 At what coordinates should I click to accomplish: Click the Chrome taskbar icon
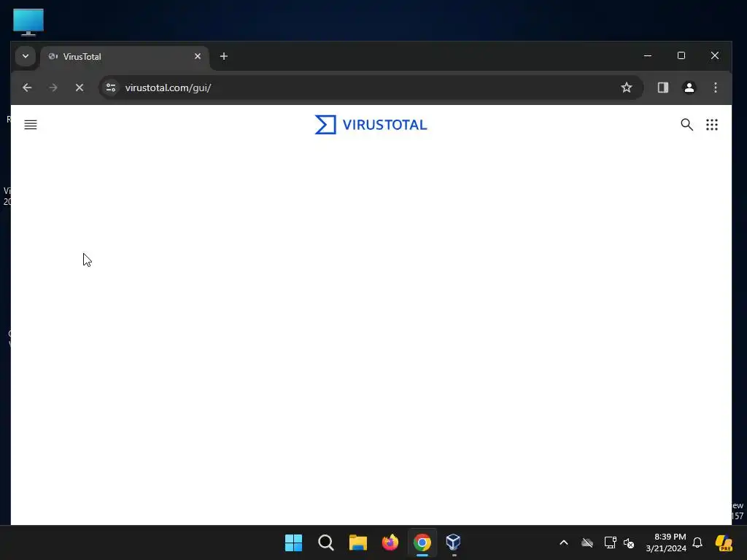pyautogui.click(x=422, y=542)
